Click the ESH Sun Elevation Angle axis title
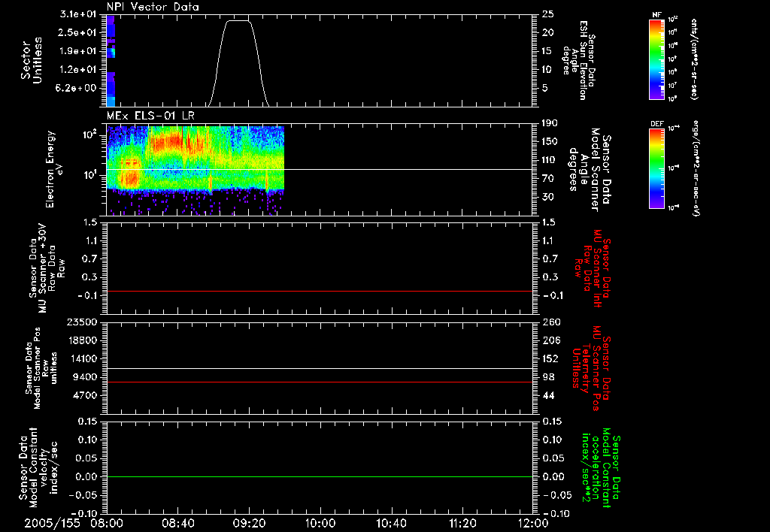The height and width of the screenshot is (532, 770). click(x=580, y=60)
